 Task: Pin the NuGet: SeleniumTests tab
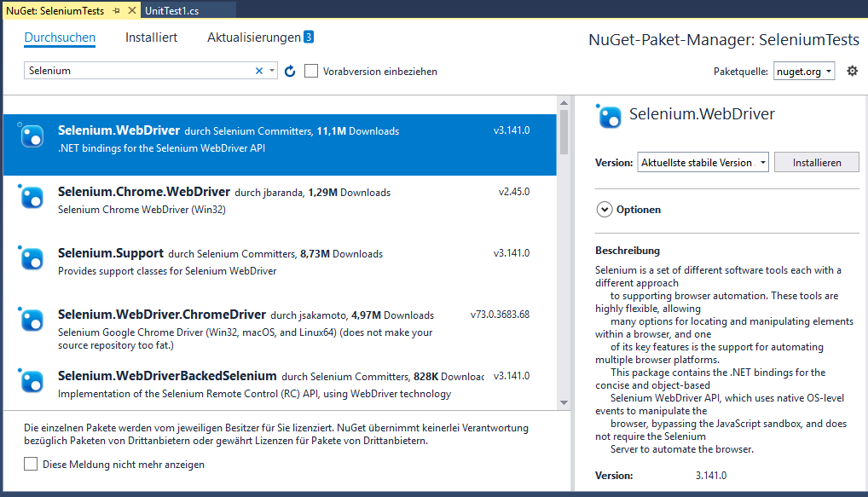[x=116, y=10]
